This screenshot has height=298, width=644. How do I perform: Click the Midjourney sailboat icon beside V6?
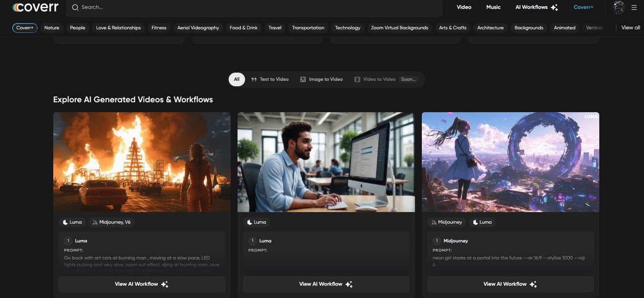[x=95, y=222]
